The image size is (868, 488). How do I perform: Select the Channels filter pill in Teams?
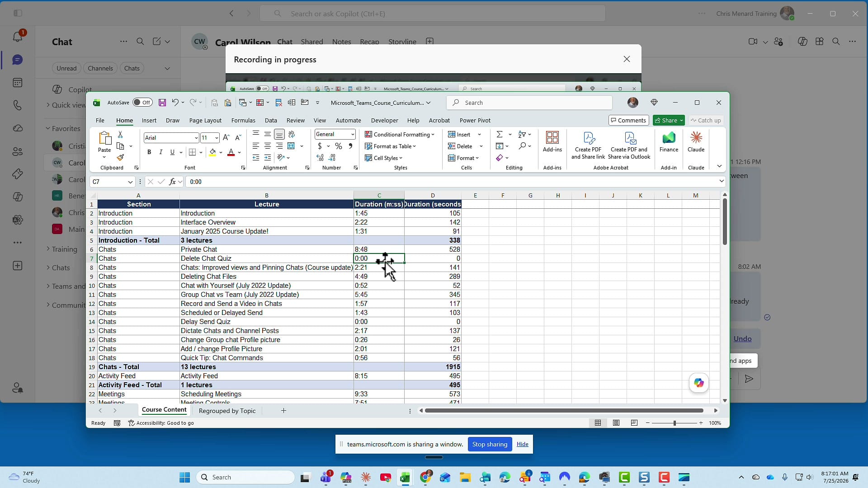point(100,68)
